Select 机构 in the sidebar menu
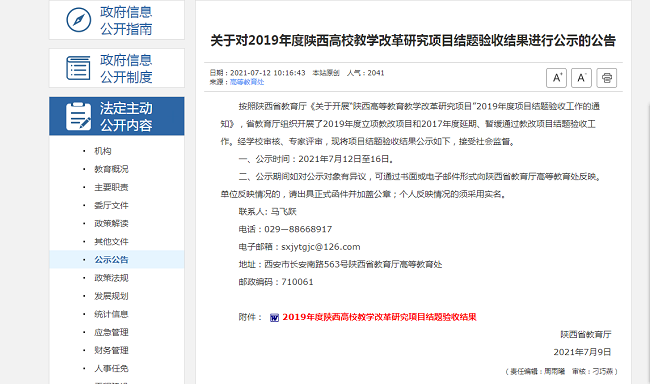The image size is (650, 384). [103, 151]
